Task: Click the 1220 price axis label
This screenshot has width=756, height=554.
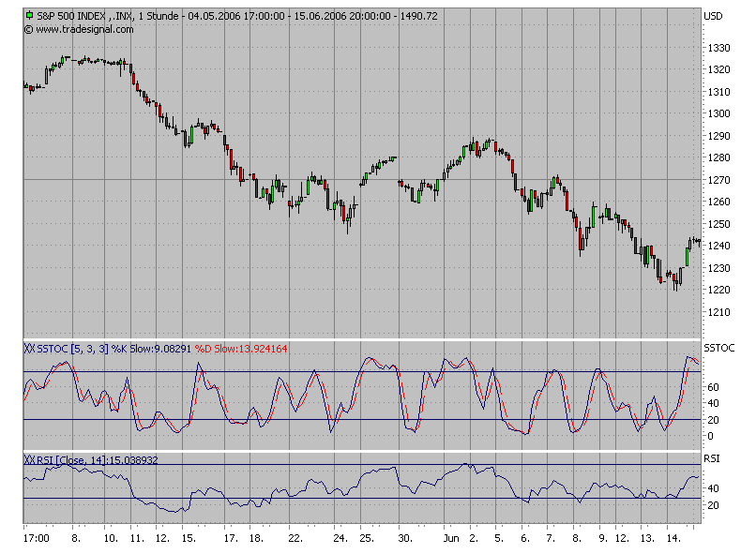Action: (718, 290)
